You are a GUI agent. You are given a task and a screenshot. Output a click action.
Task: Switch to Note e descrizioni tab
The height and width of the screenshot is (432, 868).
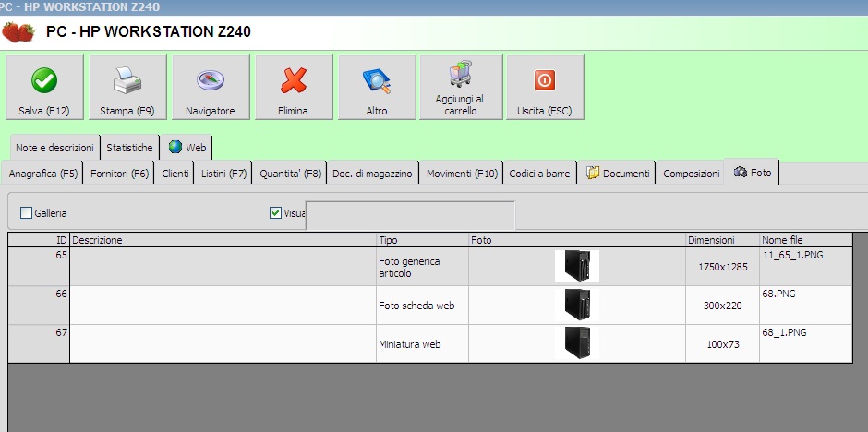[54, 148]
